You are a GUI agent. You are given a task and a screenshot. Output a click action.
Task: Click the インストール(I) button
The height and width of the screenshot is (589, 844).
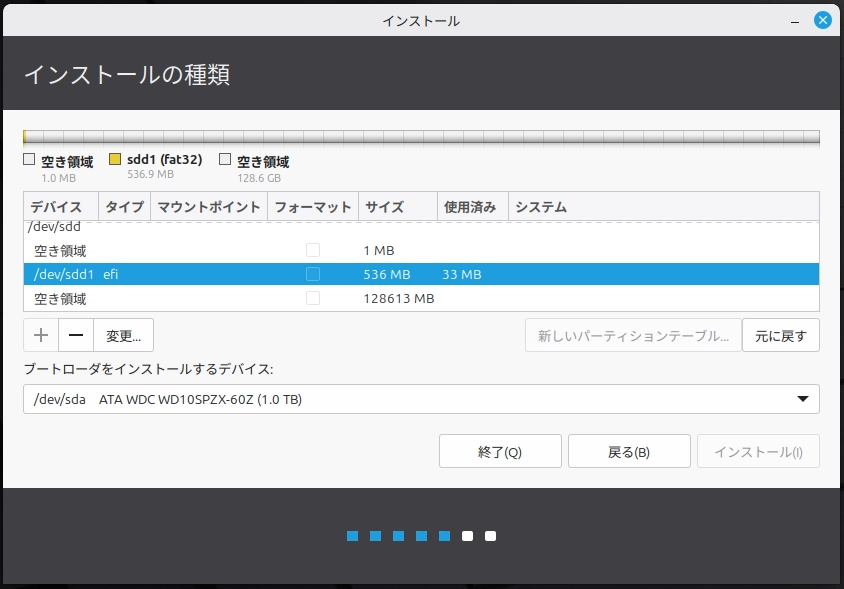[757, 450]
